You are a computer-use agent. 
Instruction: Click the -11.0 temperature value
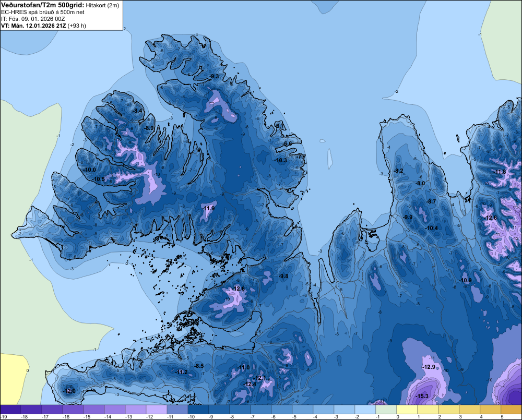tap(243, 368)
